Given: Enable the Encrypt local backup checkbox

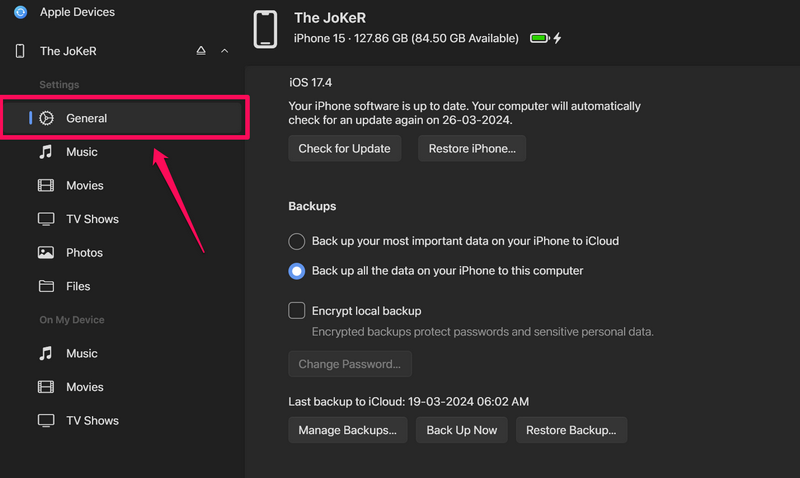Looking at the screenshot, I should click(297, 311).
